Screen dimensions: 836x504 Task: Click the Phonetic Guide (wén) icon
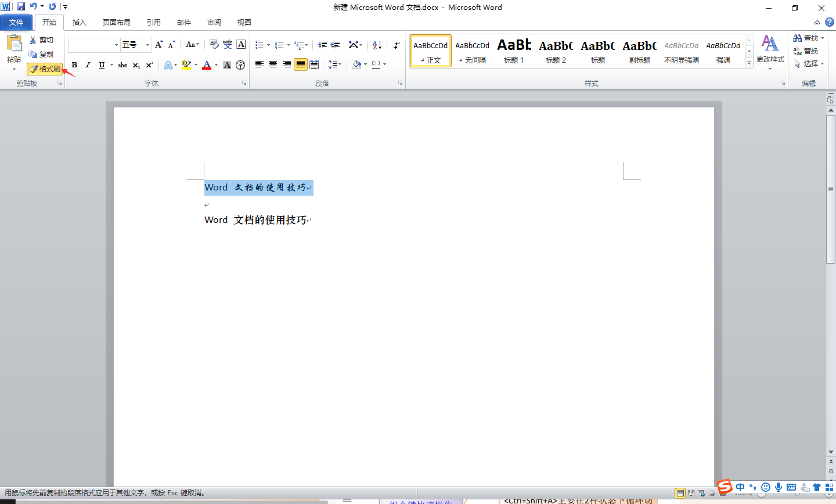tap(228, 45)
